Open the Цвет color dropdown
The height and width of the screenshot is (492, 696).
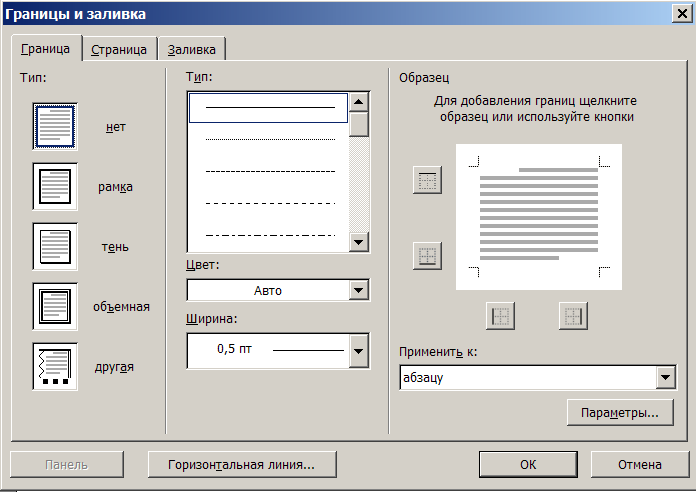click(359, 290)
